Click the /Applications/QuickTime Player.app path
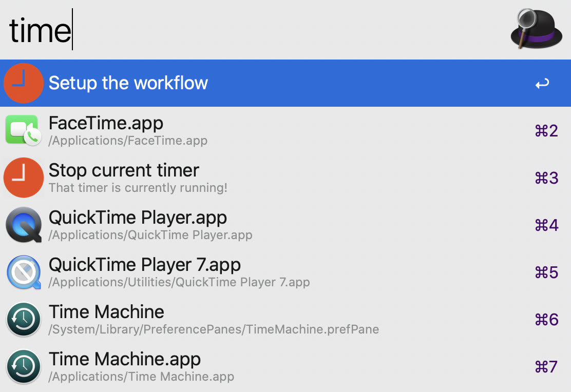 150,235
